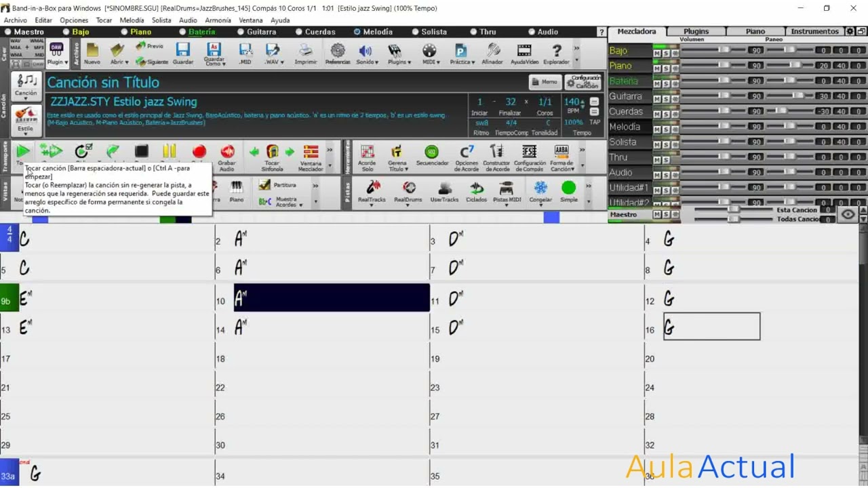Click the red Record button
This screenshot has height=488, width=868.
pos(199,151)
